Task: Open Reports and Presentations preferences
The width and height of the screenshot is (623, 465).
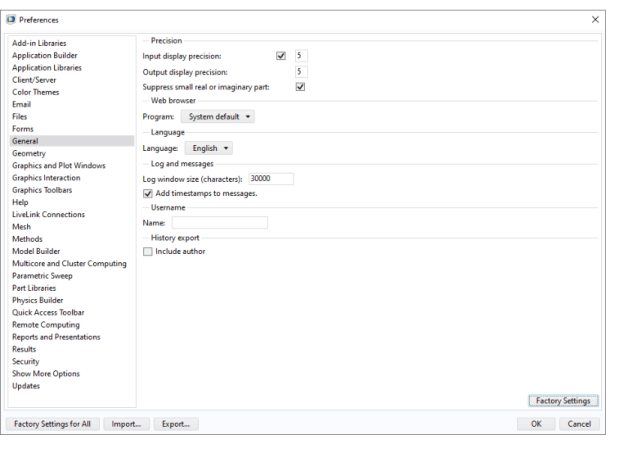Action: 72,337
